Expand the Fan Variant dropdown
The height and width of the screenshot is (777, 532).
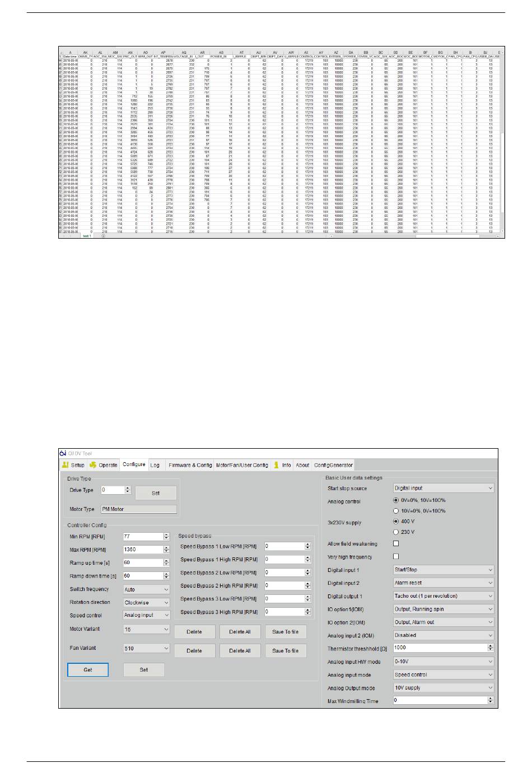146,649
